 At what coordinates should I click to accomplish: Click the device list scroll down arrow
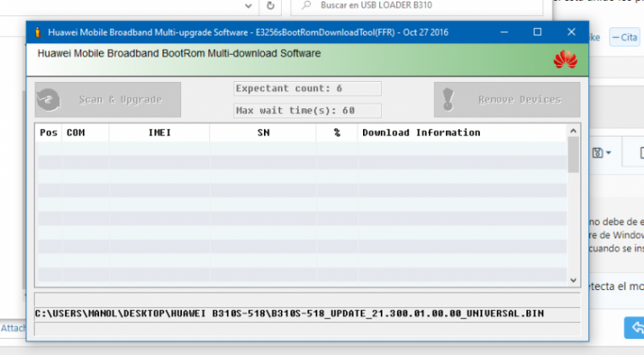click(x=574, y=281)
